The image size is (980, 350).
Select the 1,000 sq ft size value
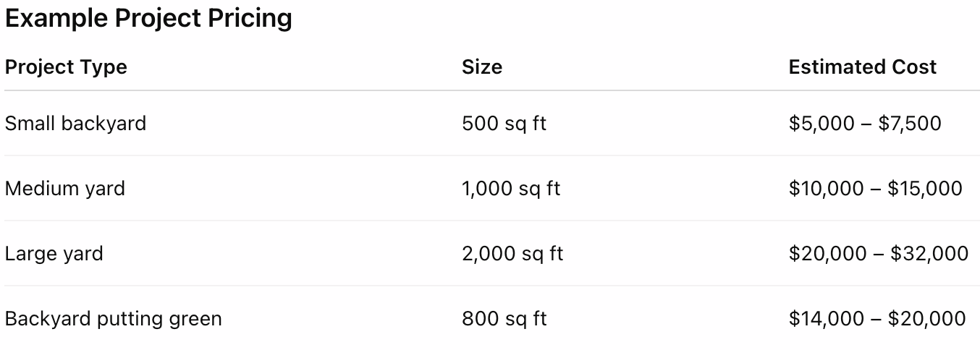point(511,189)
